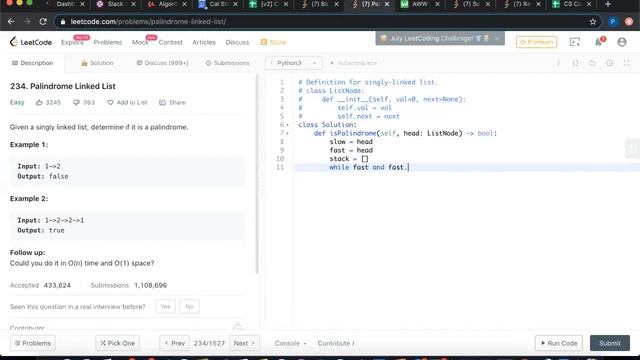Go forward in the browser
The width and height of the screenshot is (640, 360).
[27, 21]
